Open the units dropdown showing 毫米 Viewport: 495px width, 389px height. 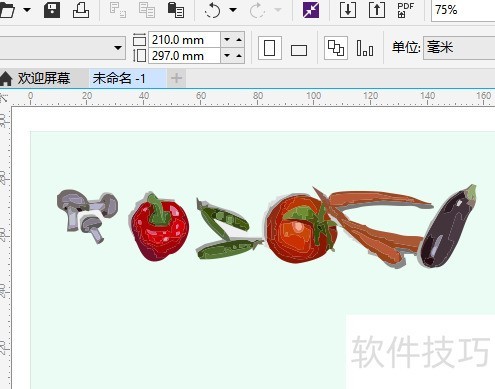459,48
